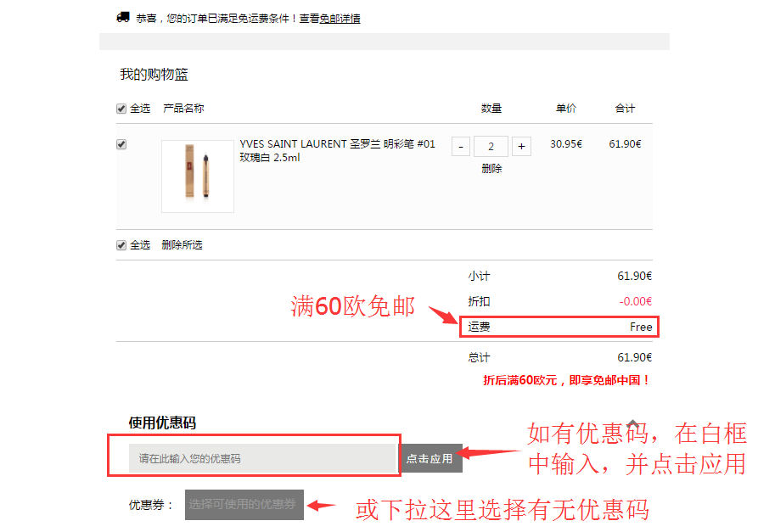Click the quantity field showing 2
The width and height of the screenshot is (758, 532).
(x=491, y=147)
